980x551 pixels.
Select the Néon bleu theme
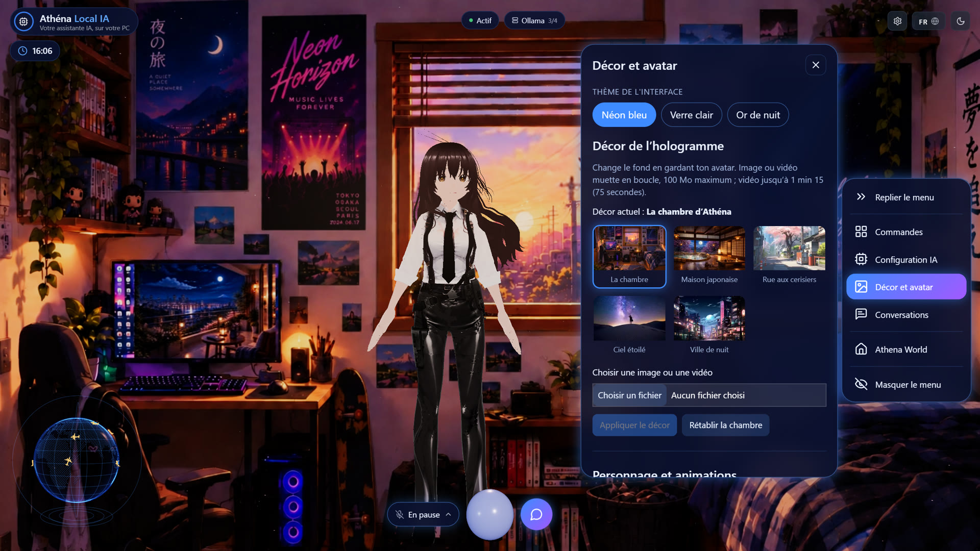point(624,115)
